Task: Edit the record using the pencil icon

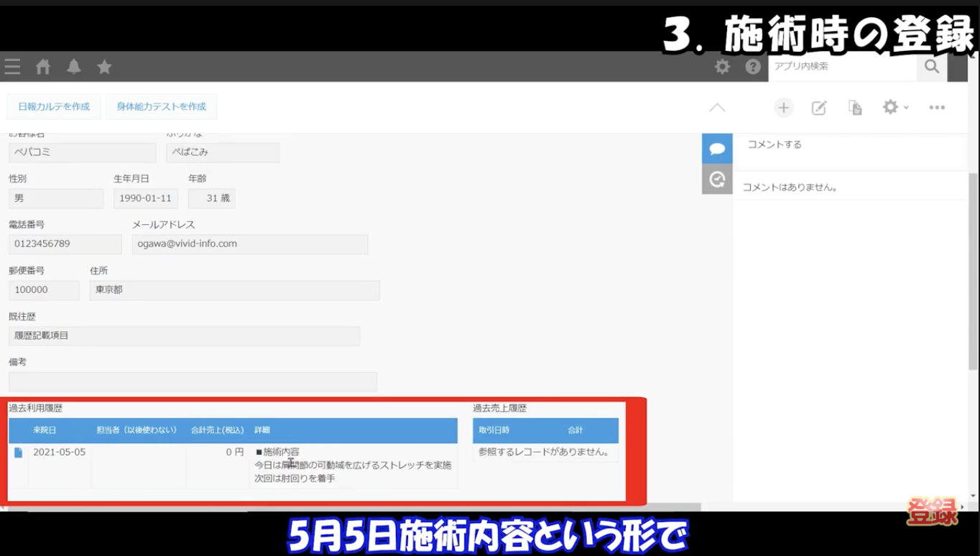Action: [819, 107]
